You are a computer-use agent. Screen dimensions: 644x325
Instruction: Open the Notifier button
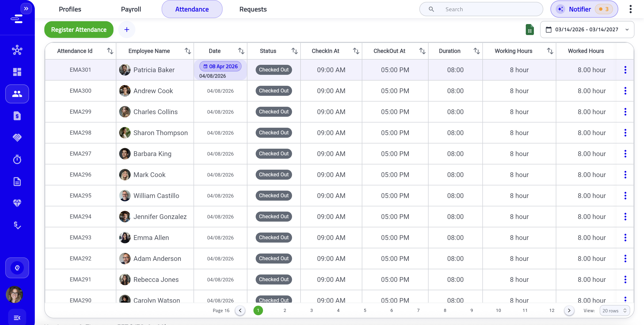click(584, 9)
